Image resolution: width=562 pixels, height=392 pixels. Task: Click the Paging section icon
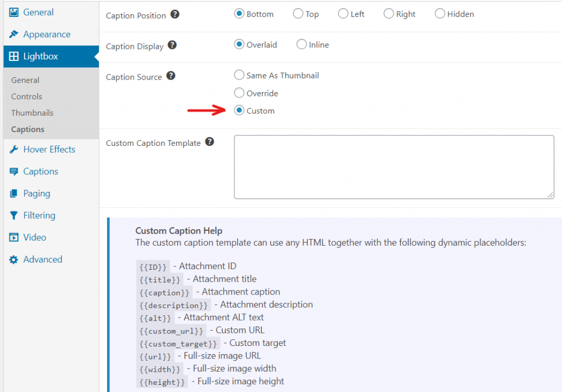coord(14,193)
